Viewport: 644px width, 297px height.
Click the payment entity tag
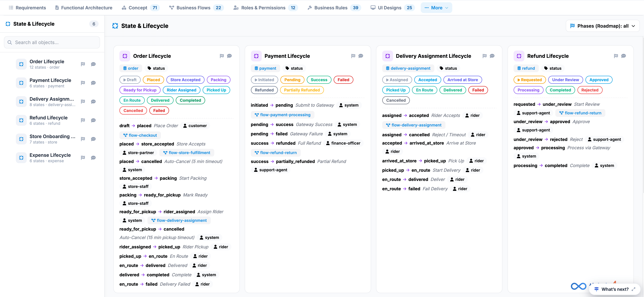coord(266,68)
